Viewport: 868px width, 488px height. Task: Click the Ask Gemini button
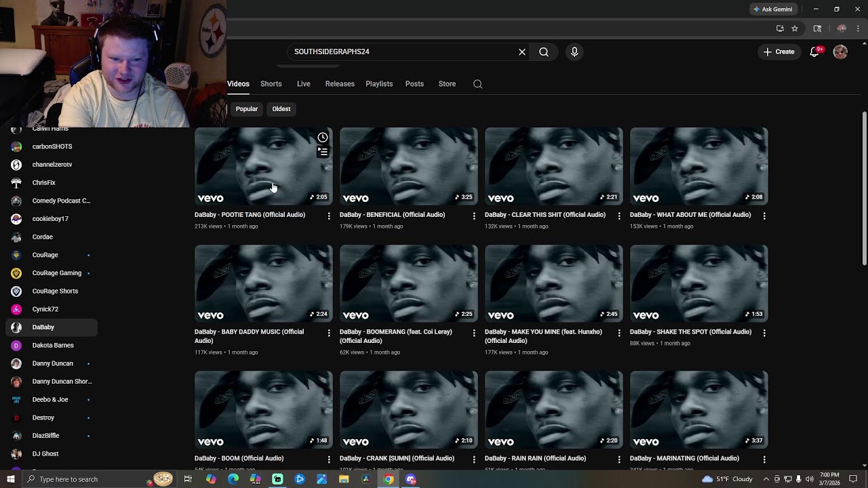(772, 9)
